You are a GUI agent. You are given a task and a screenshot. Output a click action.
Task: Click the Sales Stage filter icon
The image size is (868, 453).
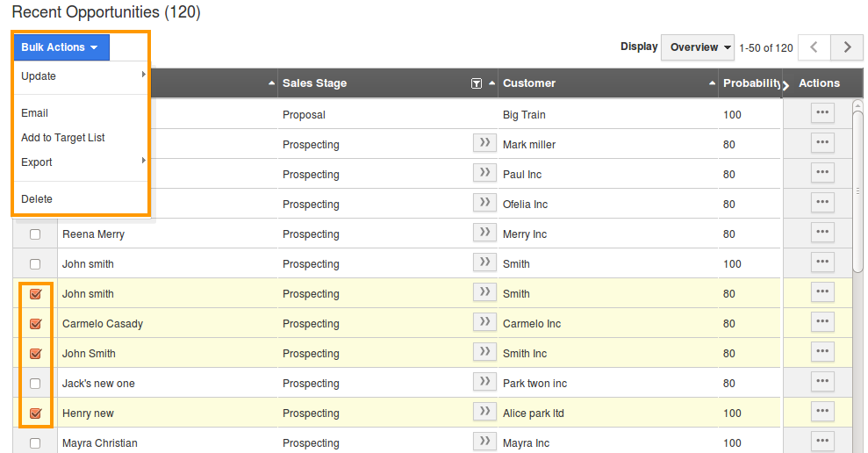[476, 83]
